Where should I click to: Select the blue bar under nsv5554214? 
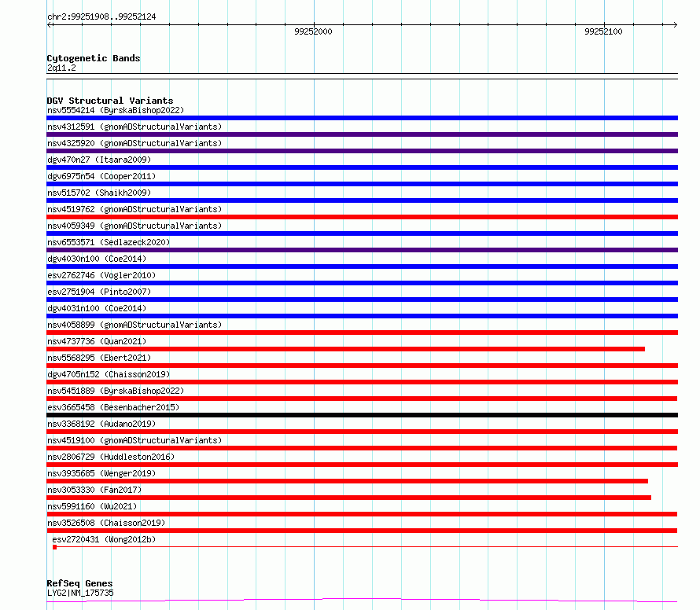tap(362, 118)
